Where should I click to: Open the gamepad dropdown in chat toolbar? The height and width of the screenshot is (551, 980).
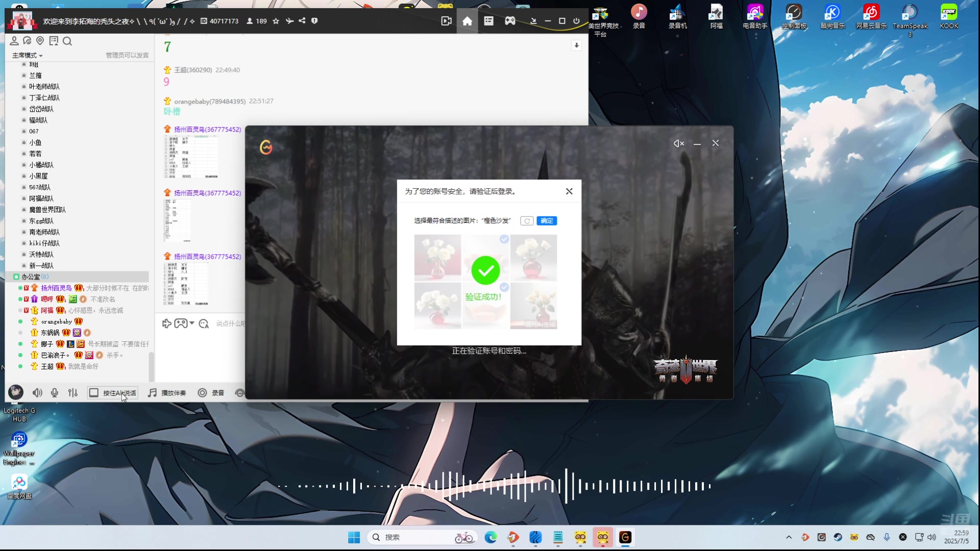[184, 323]
